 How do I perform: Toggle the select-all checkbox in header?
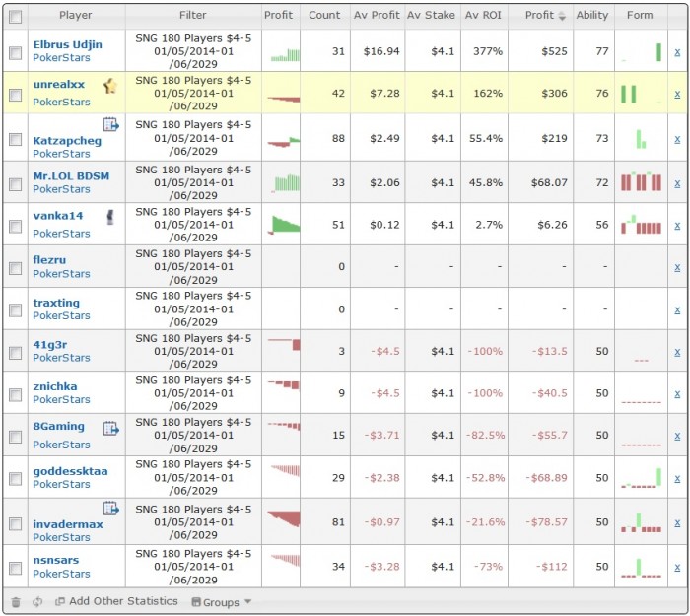[16, 17]
